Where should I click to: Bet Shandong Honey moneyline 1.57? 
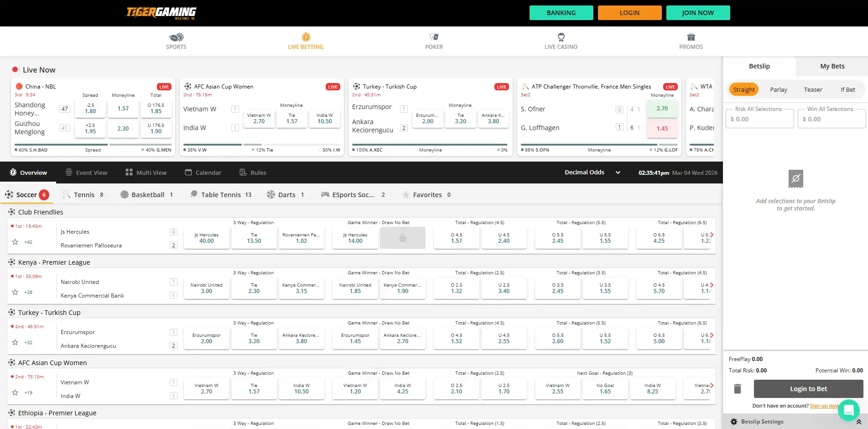point(123,109)
